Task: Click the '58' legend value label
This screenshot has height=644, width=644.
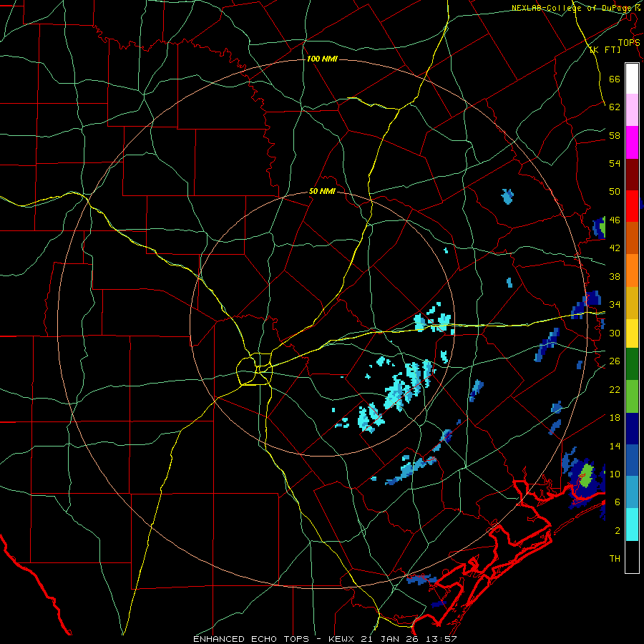Action: [615, 135]
